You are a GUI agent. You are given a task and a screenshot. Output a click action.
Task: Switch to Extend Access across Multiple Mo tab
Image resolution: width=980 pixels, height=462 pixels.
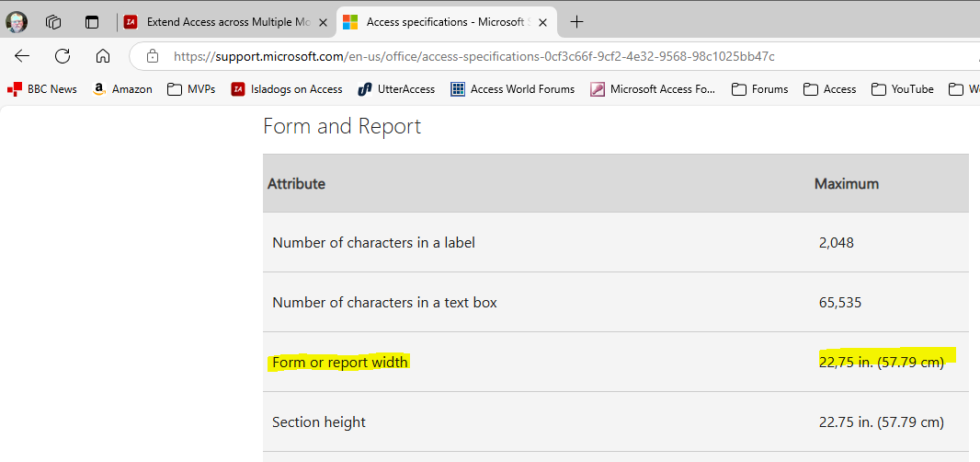coord(226,22)
